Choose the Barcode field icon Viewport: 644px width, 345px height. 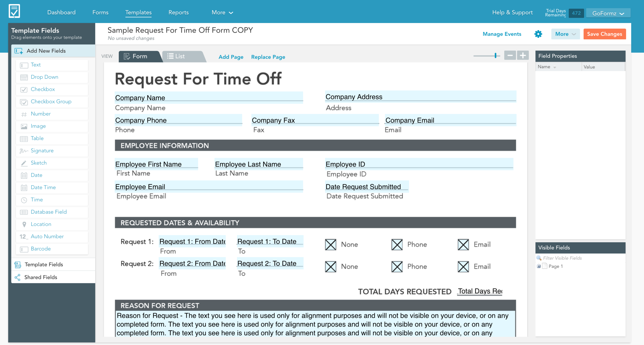[x=24, y=249]
